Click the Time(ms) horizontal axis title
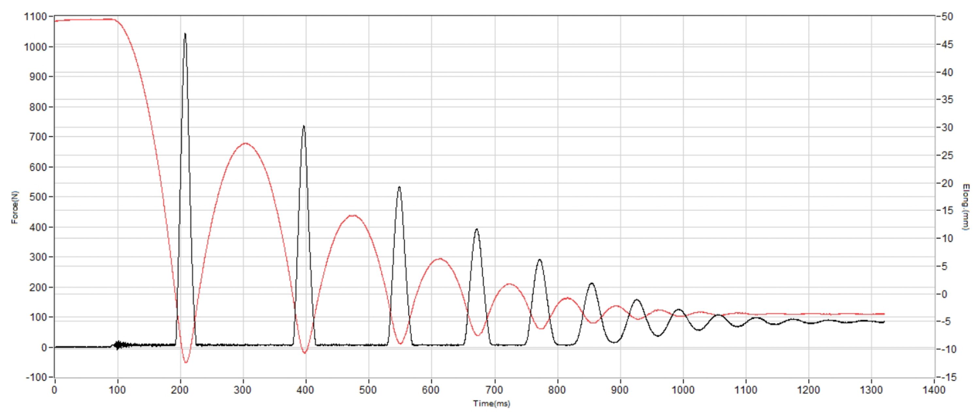 [492, 404]
